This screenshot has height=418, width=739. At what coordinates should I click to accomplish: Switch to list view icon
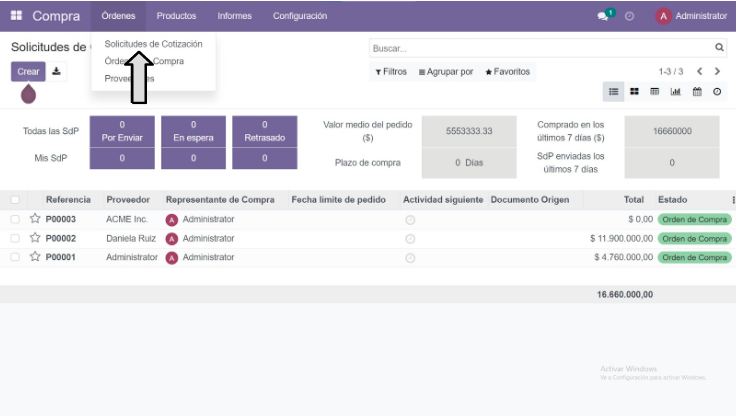(613, 92)
